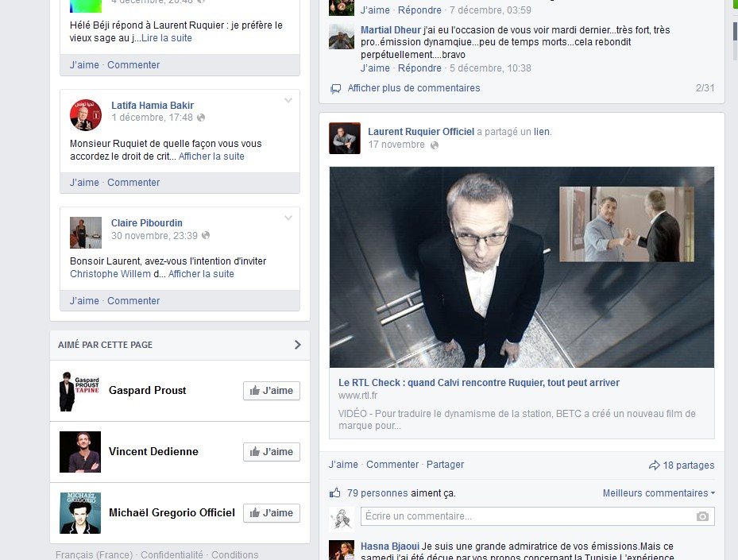Click the 5 décembre, 10:38 comment timestamp
Image resolution: width=738 pixels, height=560 pixels.
point(490,68)
